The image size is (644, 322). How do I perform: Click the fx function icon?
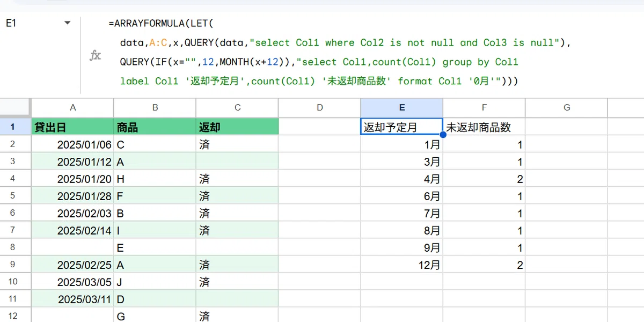(x=95, y=55)
